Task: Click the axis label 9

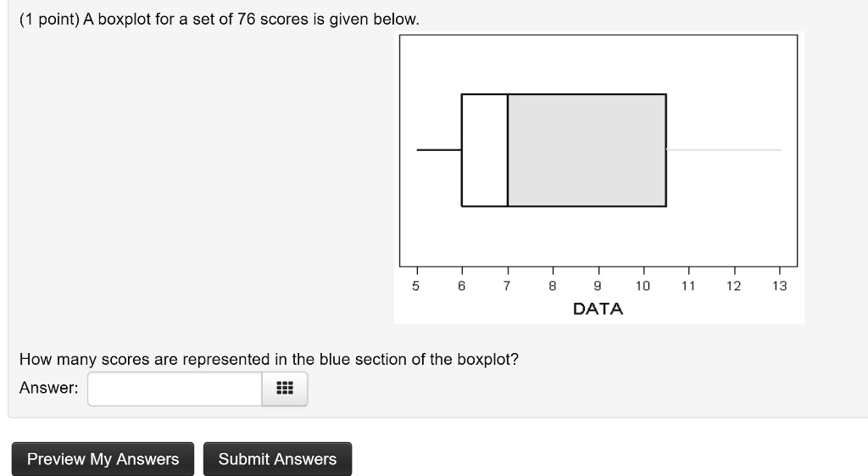Action: 598,286
